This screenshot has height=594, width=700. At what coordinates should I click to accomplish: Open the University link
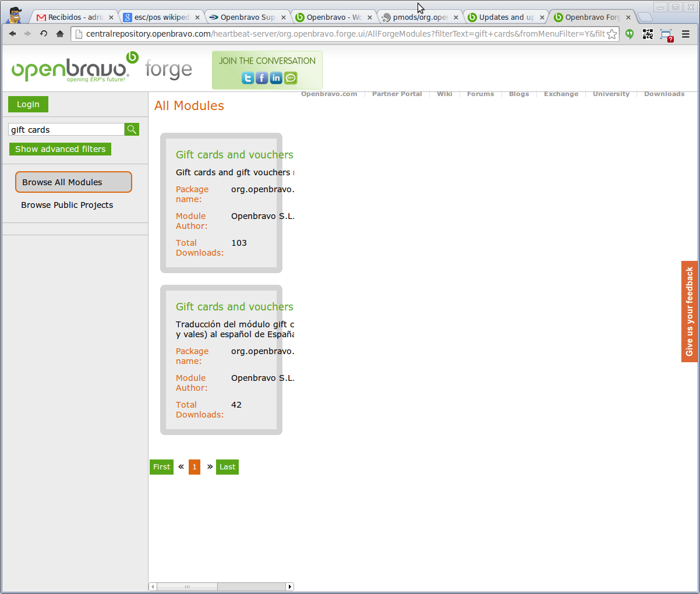pos(611,94)
